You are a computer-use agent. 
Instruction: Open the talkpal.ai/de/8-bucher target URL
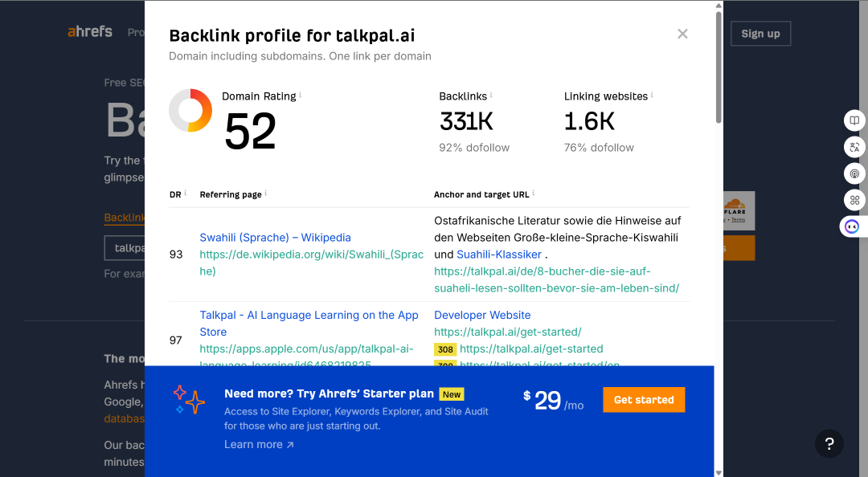(x=556, y=279)
